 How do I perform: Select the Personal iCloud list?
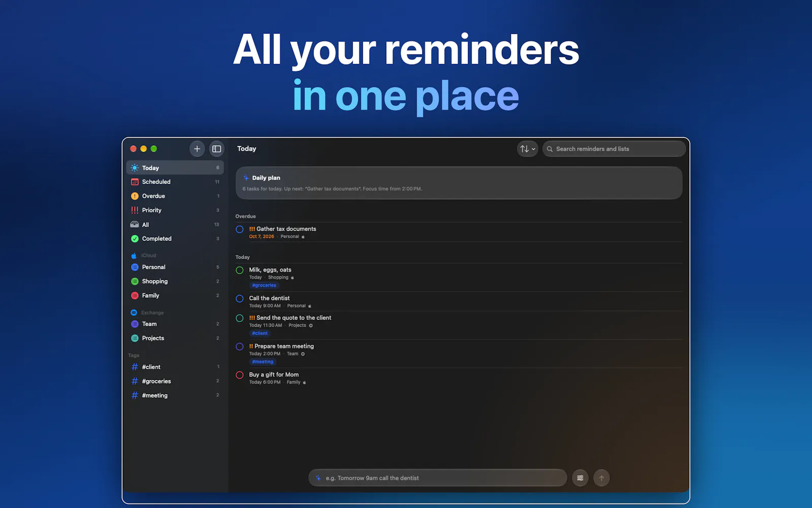(x=175, y=267)
